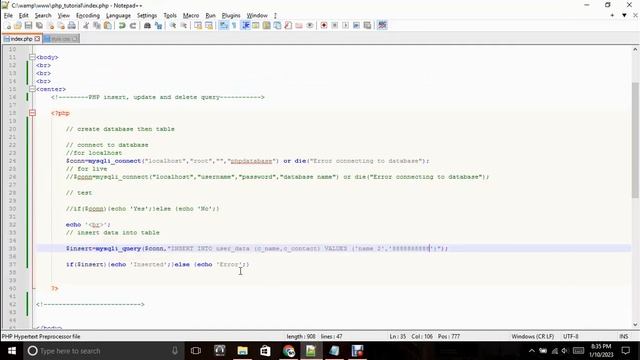Open the Search menu
Screen dimensions: 640x360
43,16
